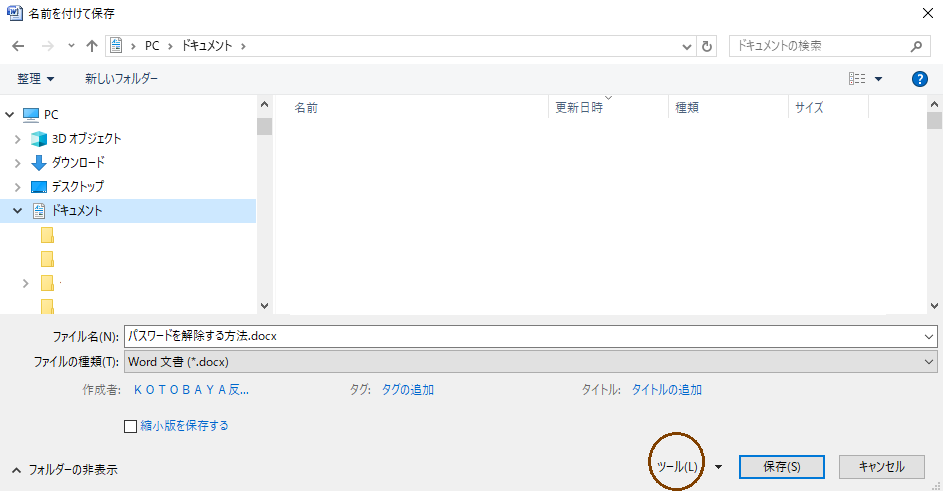Expand the デスクトップ tree node
The image size is (943, 491).
coord(17,187)
